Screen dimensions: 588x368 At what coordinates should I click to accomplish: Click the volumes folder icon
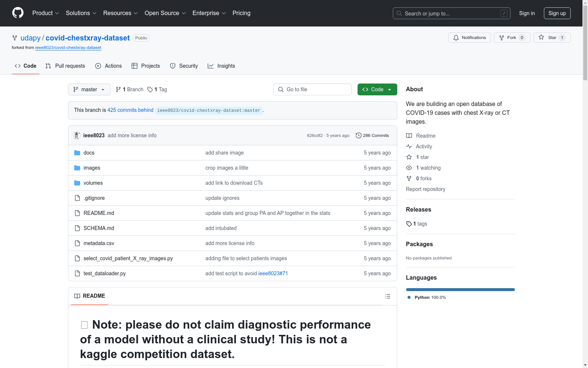(77, 183)
